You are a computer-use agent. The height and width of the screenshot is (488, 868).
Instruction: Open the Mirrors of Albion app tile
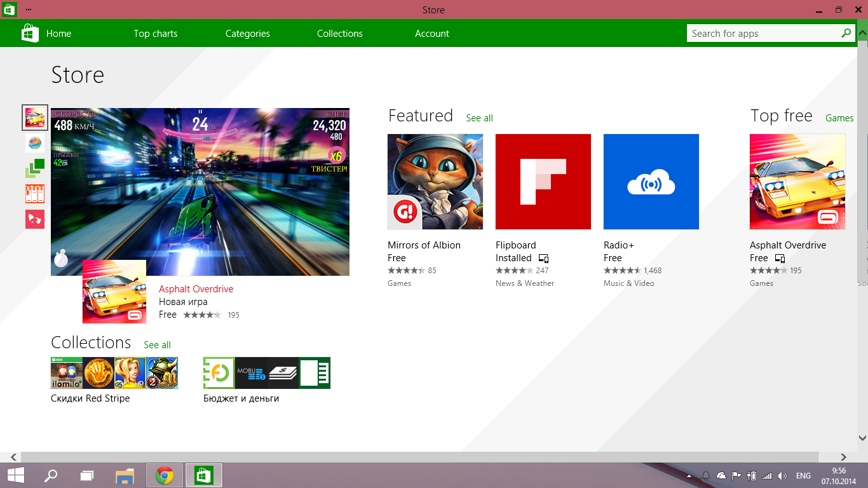pos(435,182)
